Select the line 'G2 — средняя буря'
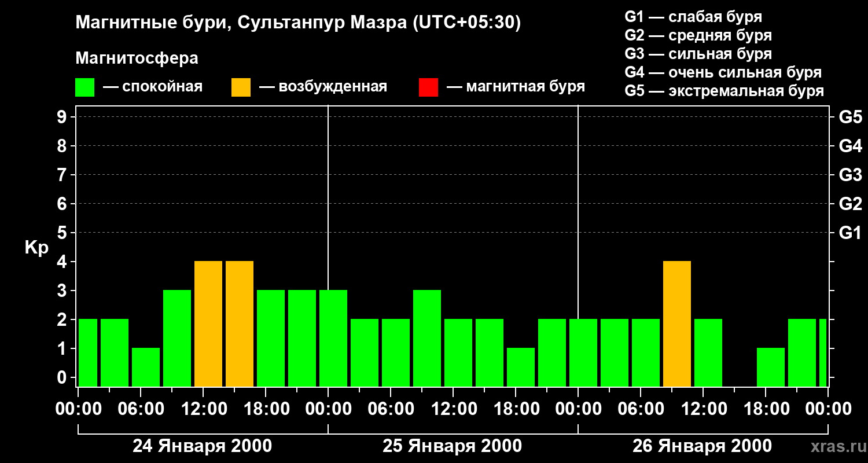 coord(698,35)
